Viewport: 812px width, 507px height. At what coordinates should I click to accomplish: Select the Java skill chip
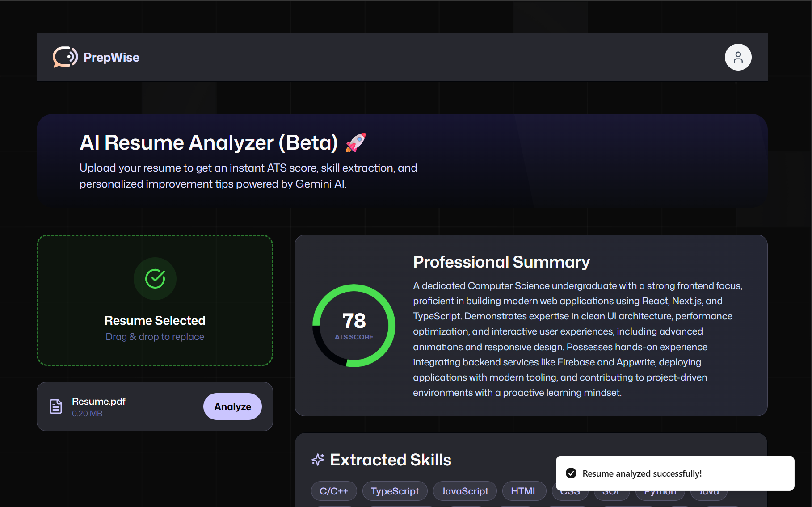(x=708, y=491)
